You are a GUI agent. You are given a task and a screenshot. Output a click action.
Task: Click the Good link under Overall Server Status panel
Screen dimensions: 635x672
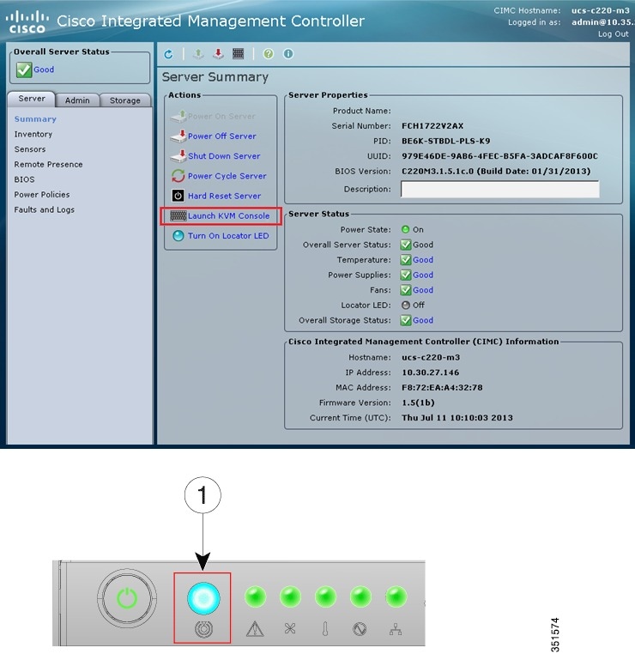coord(44,70)
